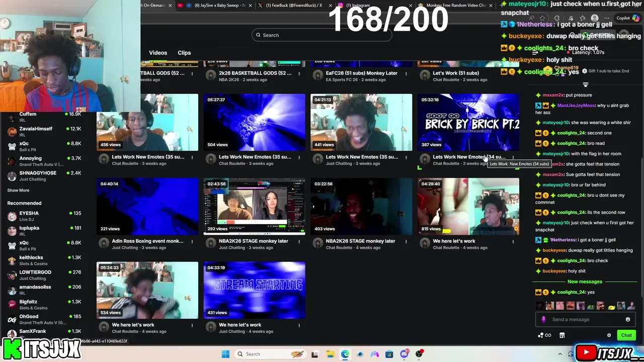Image resolution: width=644 pixels, height=362 pixels.
Task: Open Annoying channel from sidebar
Action: point(44,161)
